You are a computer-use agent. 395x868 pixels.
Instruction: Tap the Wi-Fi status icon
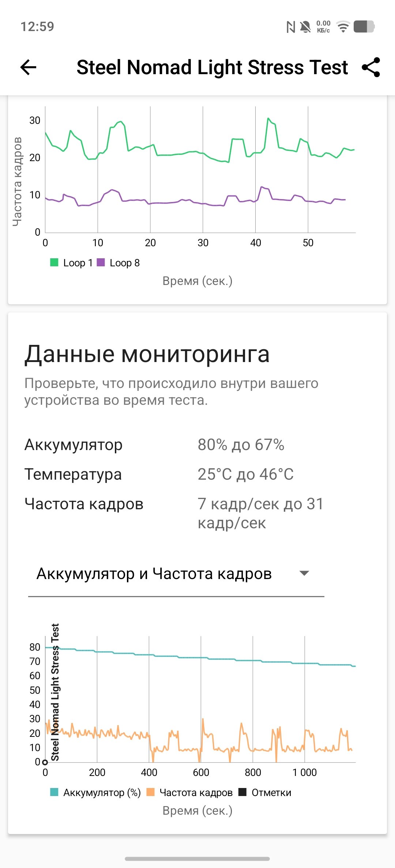click(x=343, y=27)
